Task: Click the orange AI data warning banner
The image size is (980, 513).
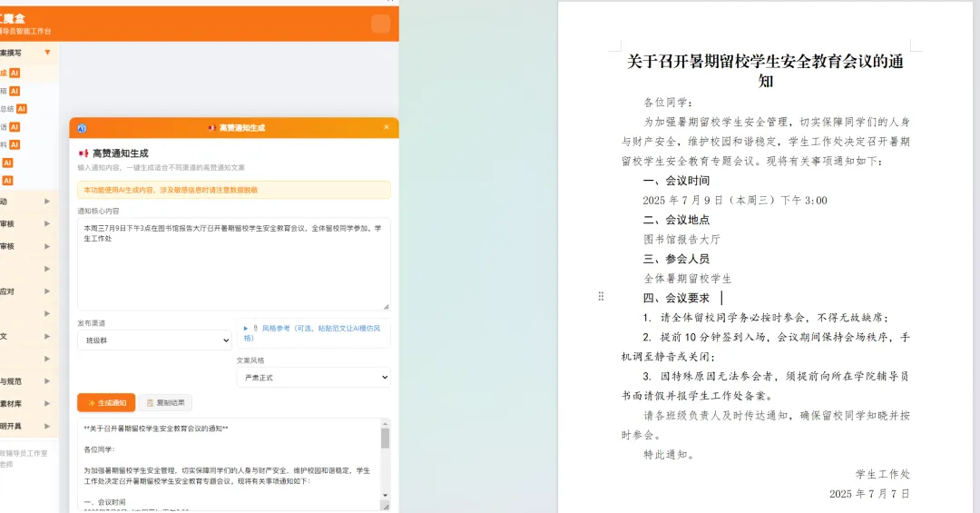Action: [x=234, y=190]
